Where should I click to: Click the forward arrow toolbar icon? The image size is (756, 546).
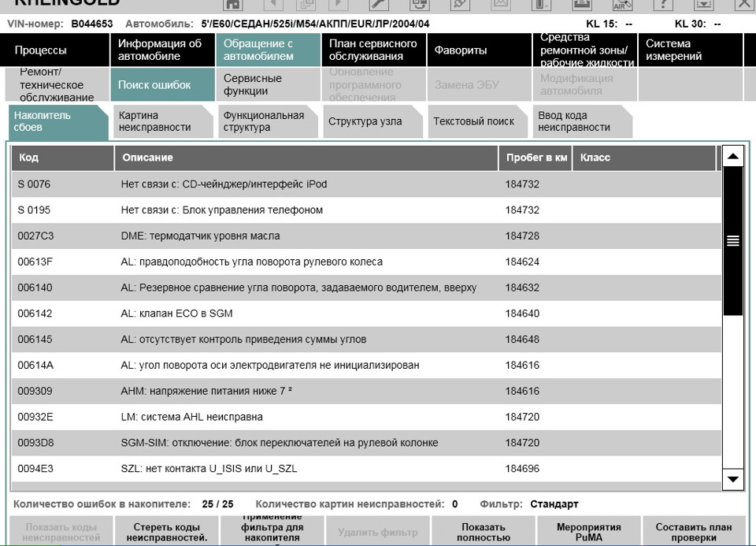[339, 5]
